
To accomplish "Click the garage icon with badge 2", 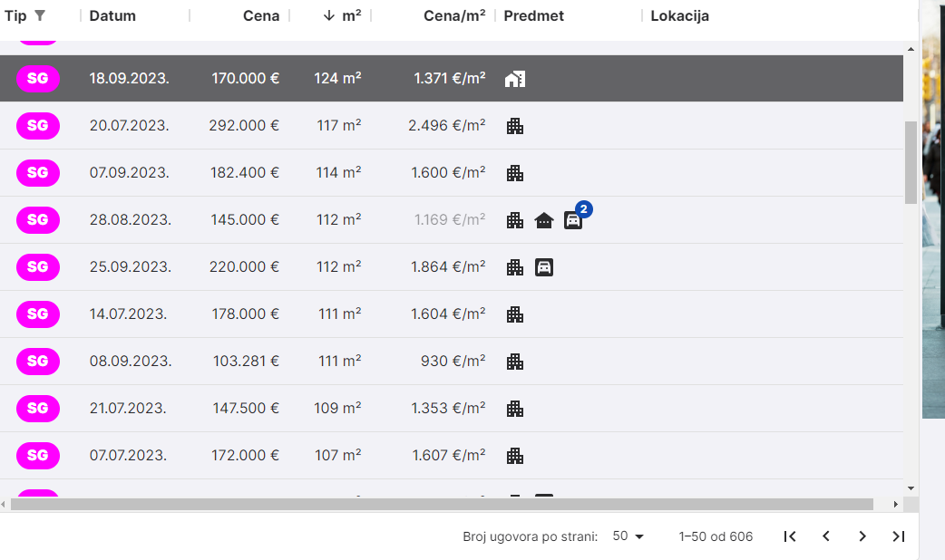I will point(573,220).
